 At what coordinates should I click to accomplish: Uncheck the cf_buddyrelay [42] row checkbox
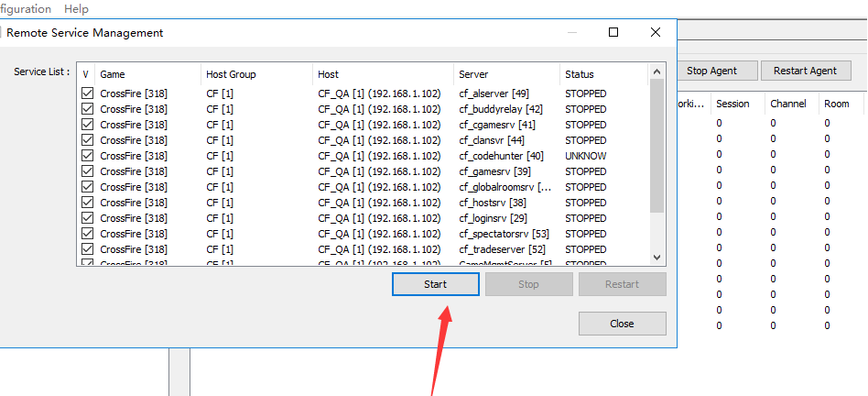point(87,109)
